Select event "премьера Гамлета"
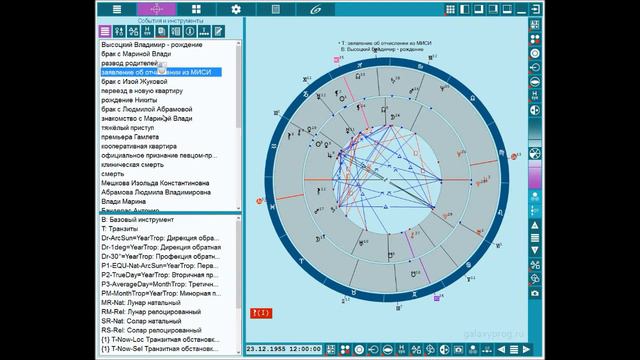 coord(130,137)
